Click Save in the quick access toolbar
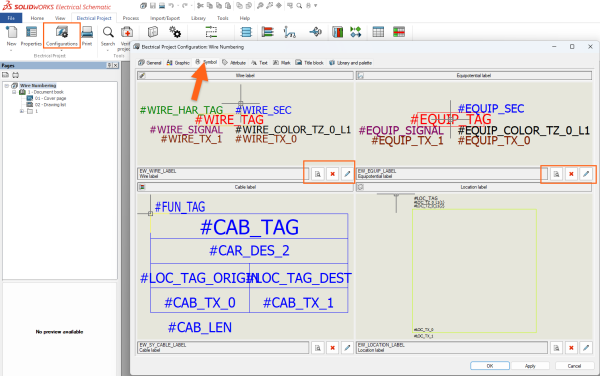This screenshot has width=600, height=376. 153,6
